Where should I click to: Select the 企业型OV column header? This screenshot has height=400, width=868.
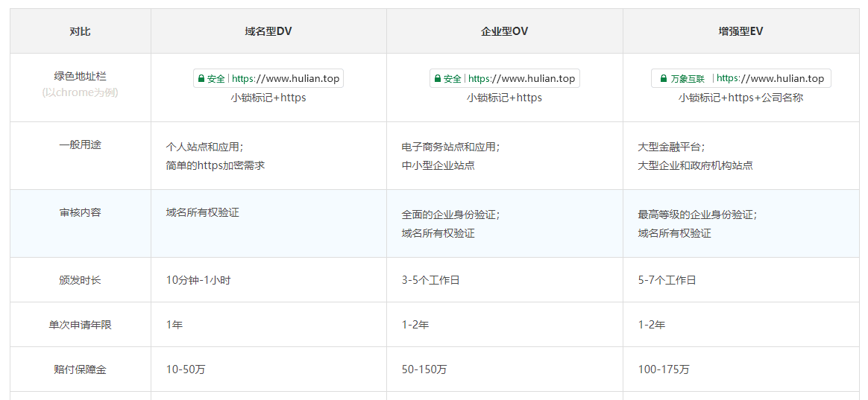click(x=504, y=31)
